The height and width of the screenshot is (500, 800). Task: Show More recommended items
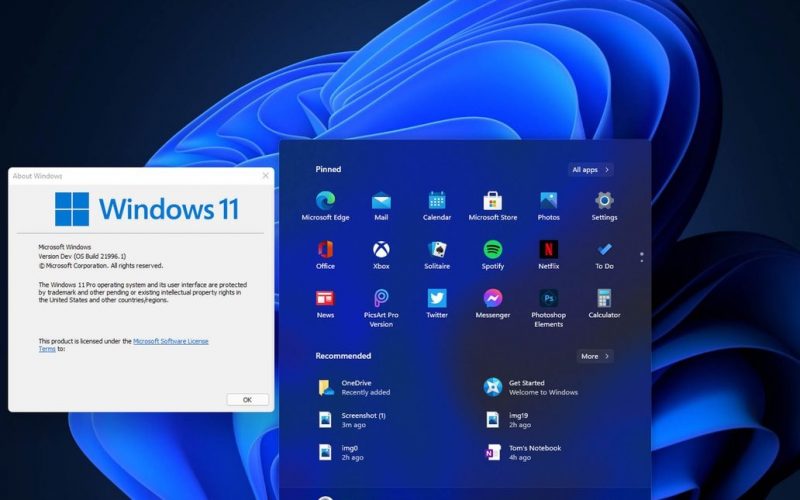[x=595, y=356]
